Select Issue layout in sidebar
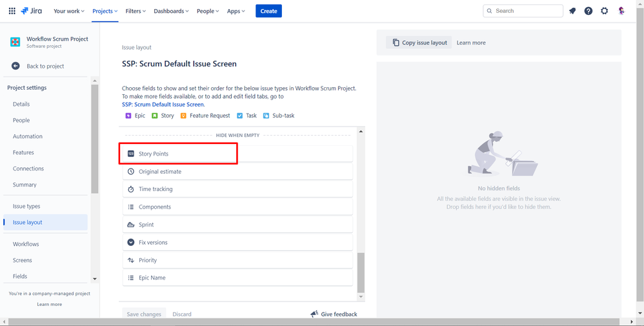Screen dimensions: 644x326 (46, 222)
